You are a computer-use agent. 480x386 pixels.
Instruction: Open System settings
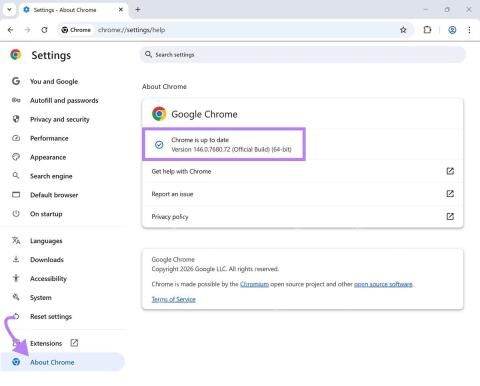tap(41, 298)
